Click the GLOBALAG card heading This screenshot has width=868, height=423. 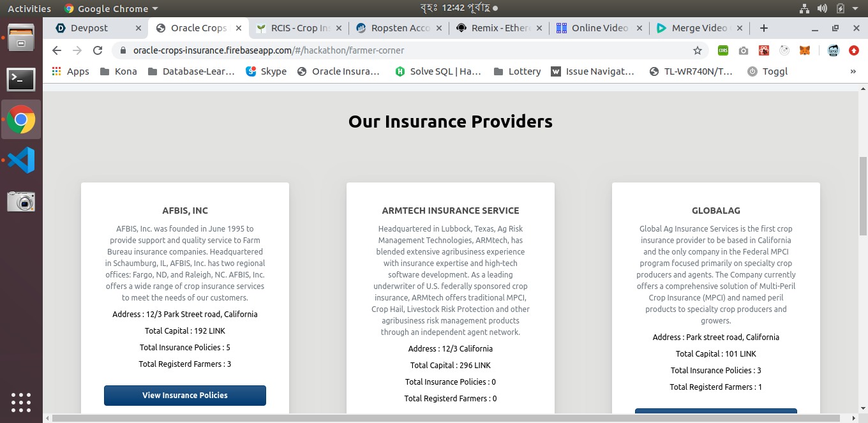pos(716,211)
